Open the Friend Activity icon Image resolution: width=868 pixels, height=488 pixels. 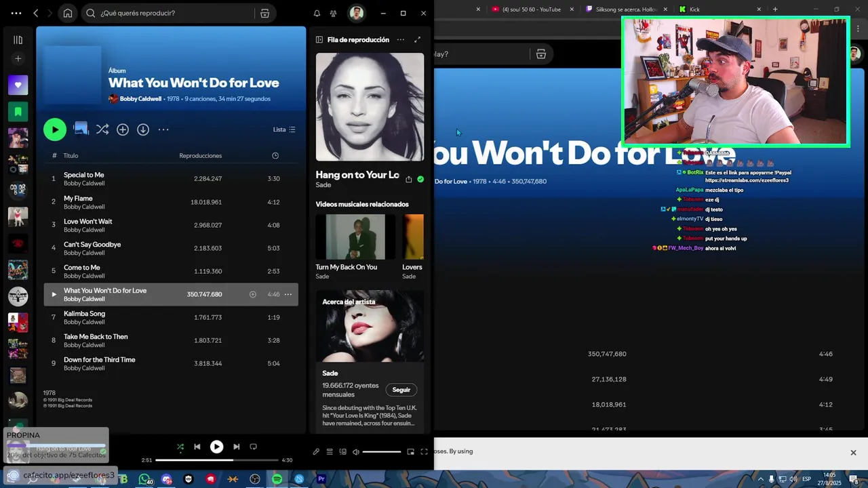click(333, 13)
